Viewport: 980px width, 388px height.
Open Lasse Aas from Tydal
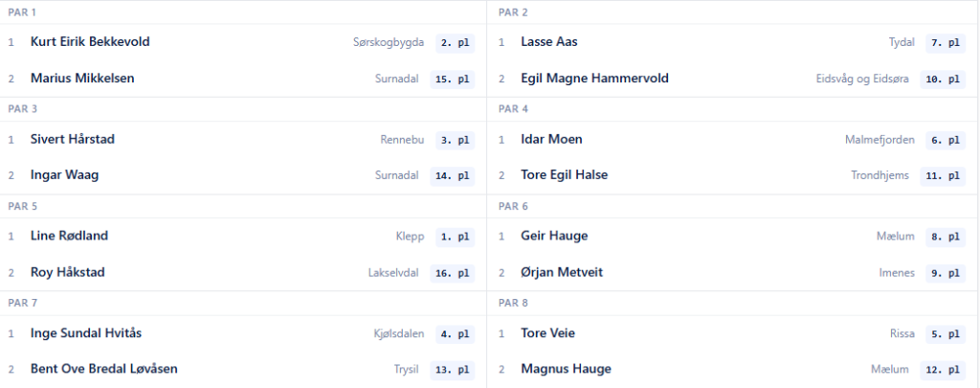pyautogui.click(x=548, y=42)
